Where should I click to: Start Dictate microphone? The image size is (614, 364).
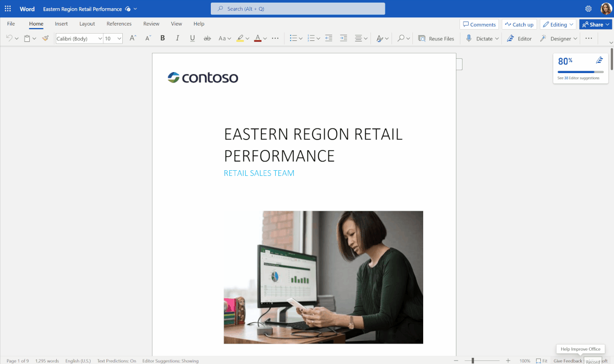(469, 38)
